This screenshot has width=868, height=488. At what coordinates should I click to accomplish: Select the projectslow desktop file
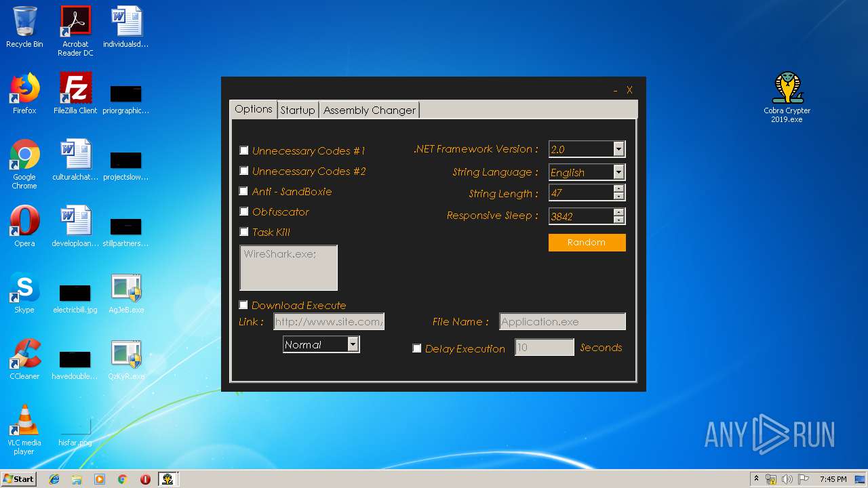click(x=126, y=165)
